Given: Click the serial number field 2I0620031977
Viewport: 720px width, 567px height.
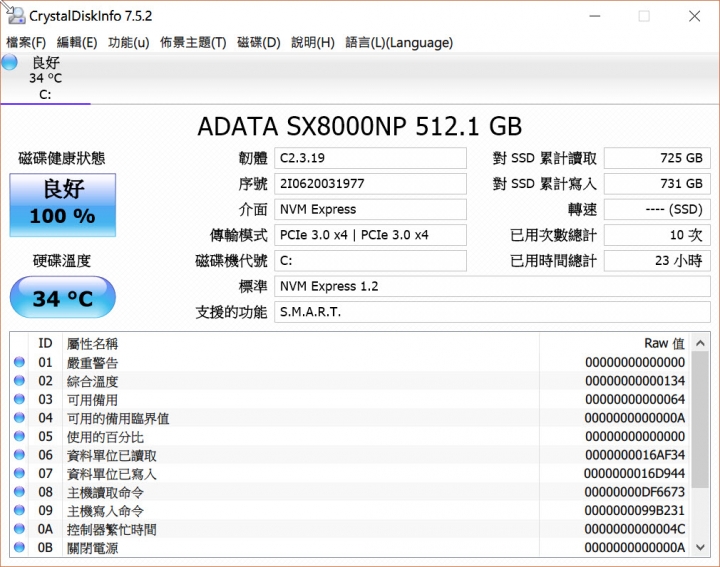Looking at the screenshot, I should (370, 184).
